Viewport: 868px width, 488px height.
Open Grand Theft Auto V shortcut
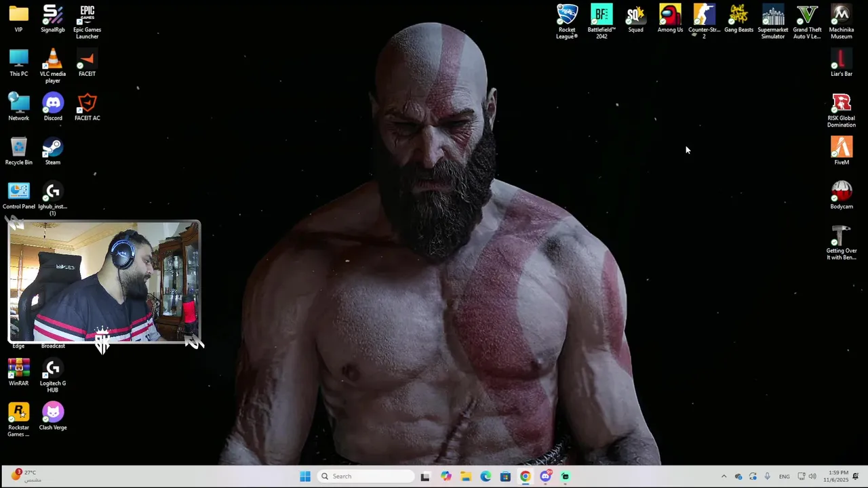pos(807,22)
